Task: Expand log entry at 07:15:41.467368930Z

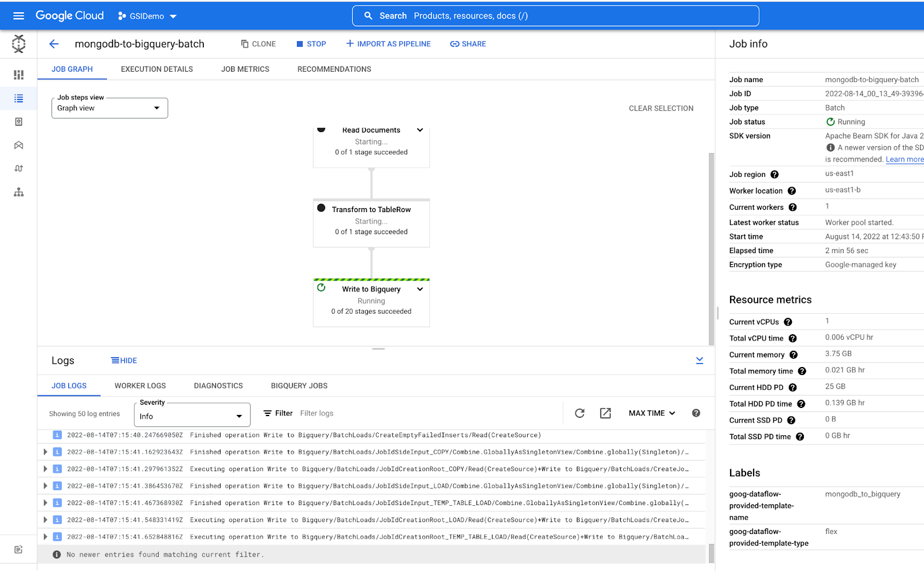Action: pos(45,503)
